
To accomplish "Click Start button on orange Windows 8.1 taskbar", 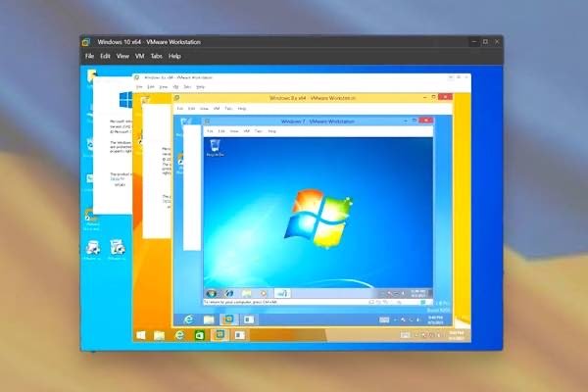I will click(141, 335).
